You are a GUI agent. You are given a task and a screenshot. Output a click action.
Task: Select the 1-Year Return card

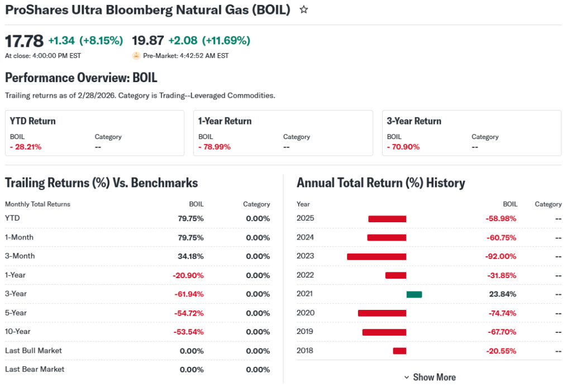pos(283,133)
